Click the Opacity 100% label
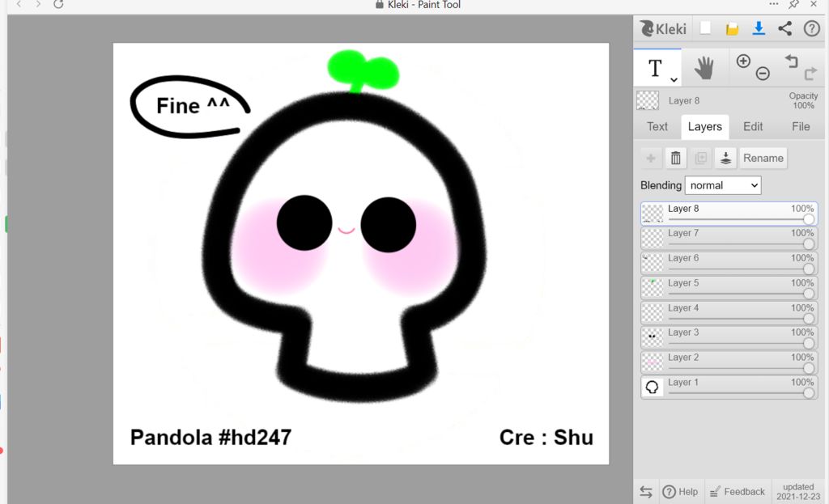 click(803, 100)
